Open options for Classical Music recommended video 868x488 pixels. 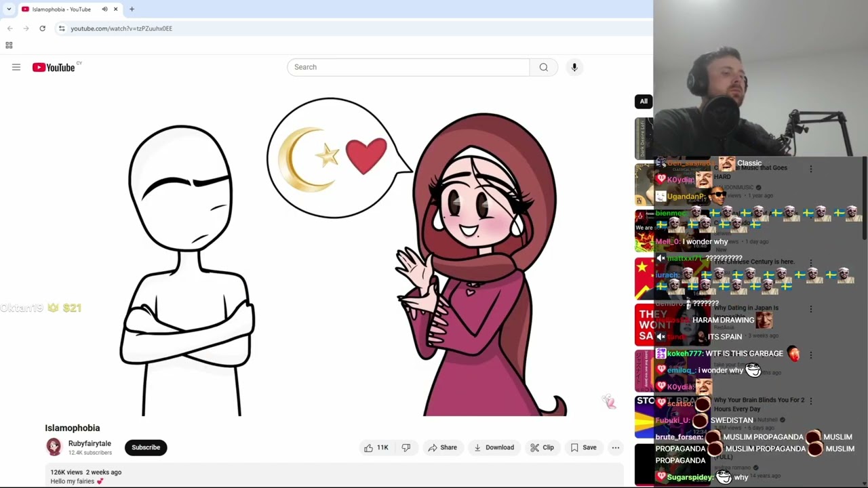[x=811, y=169]
